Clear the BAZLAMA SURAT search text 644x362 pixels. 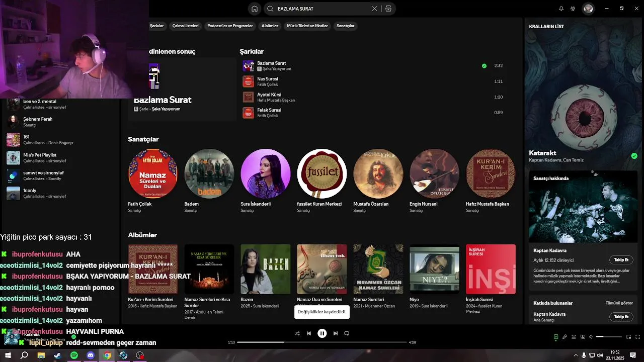point(374,9)
